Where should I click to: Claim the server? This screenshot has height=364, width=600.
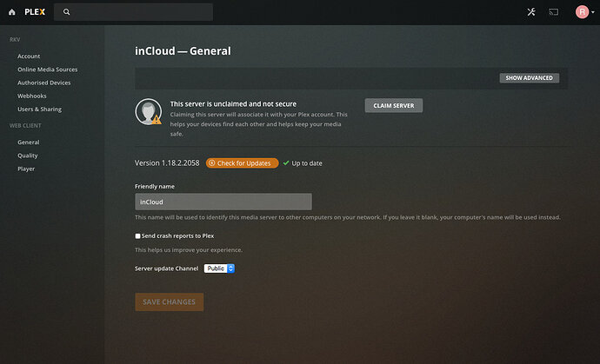(394, 105)
